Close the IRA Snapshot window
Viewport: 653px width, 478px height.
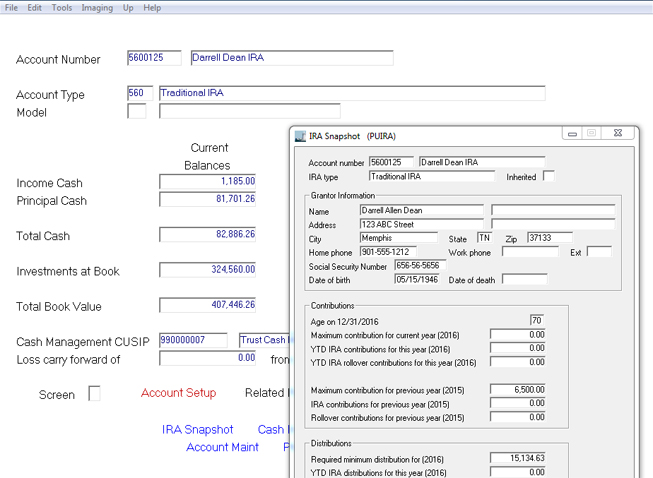[x=618, y=133]
